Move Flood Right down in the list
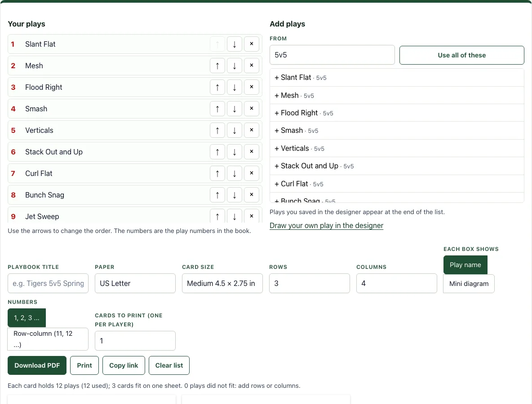532x404 pixels. pos(235,87)
